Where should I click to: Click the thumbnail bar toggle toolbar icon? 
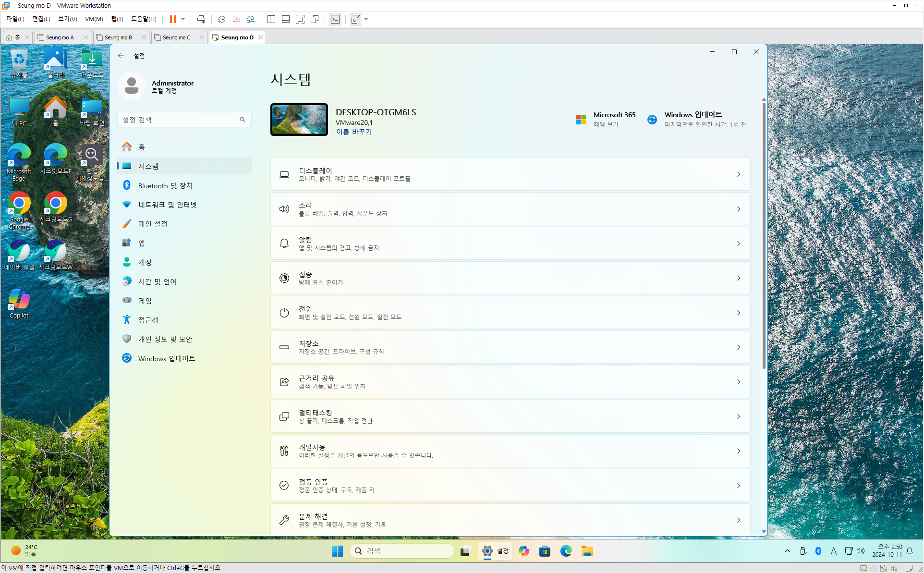[x=286, y=19]
